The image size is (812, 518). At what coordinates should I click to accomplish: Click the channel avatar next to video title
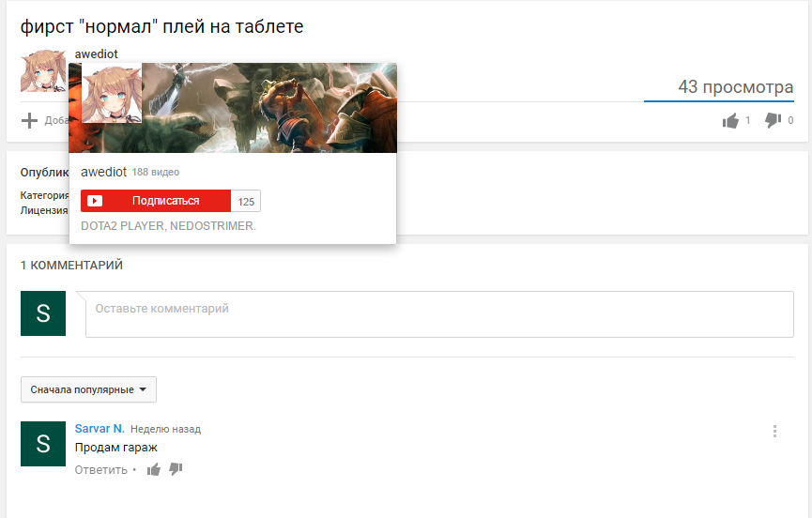click(43, 71)
